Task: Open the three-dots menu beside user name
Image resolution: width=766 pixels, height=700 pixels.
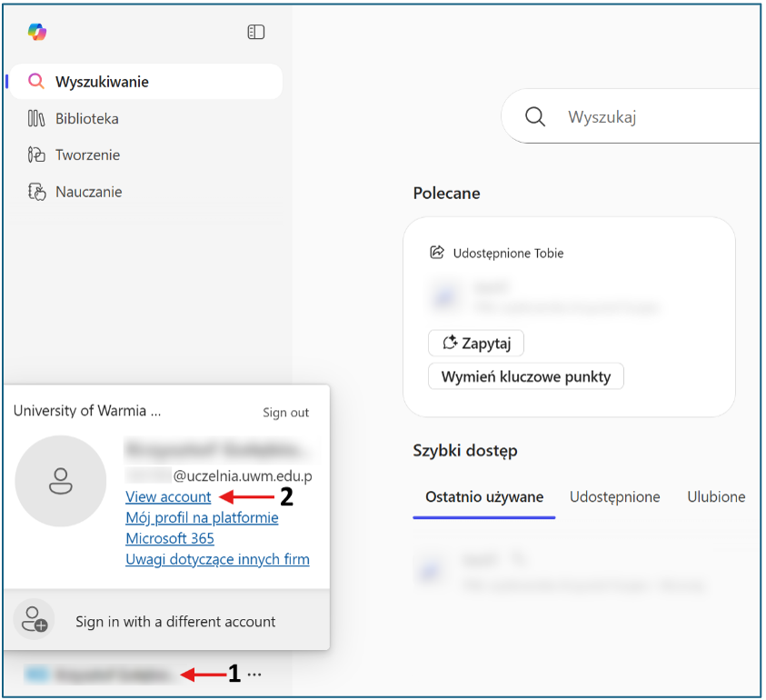Action: coord(254,675)
